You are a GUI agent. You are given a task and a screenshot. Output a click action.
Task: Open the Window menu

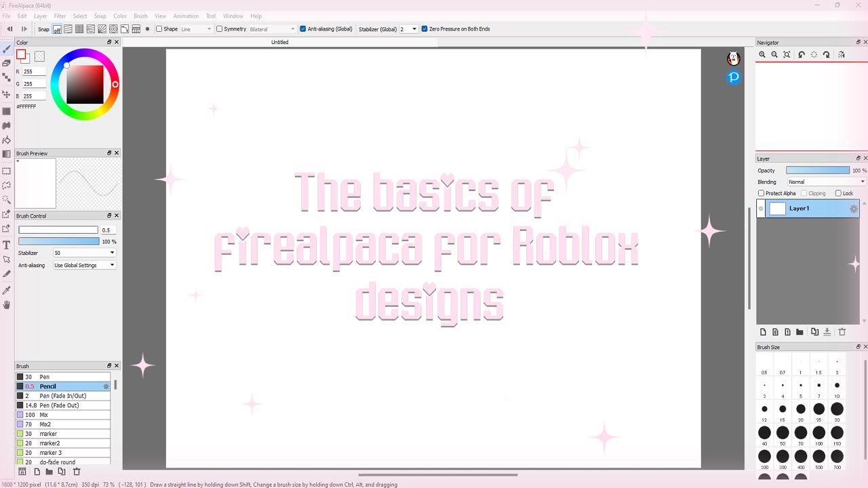pyautogui.click(x=233, y=16)
